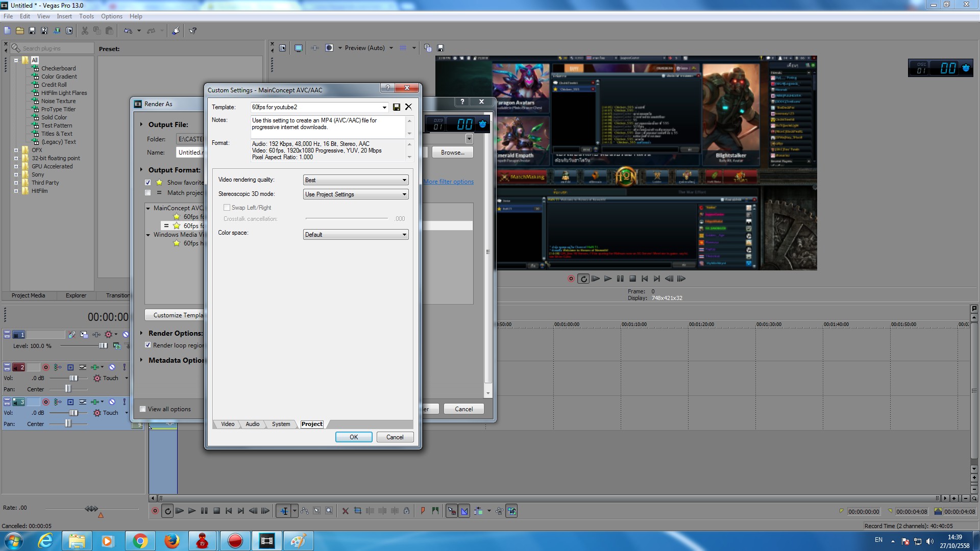980x551 pixels.
Task: Toggle Render loop region only checkbox
Action: (x=148, y=345)
